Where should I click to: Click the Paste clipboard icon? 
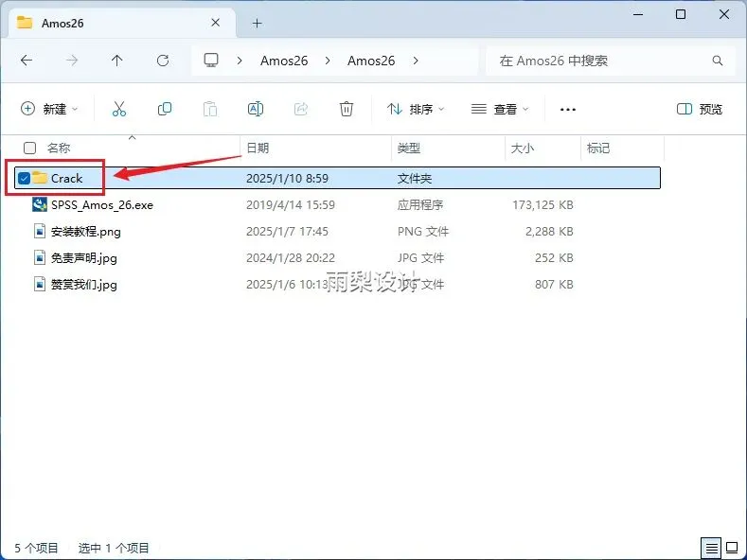pos(210,109)
